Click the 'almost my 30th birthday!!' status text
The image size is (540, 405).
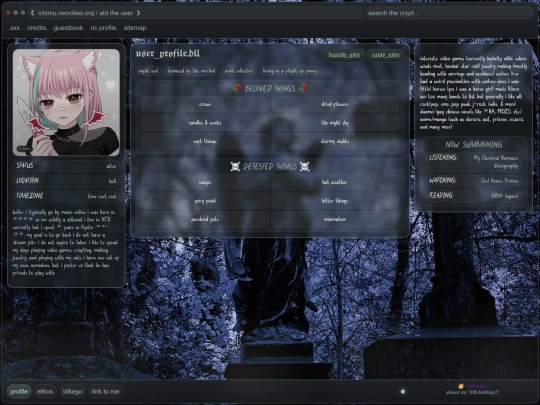pos(472,392)
